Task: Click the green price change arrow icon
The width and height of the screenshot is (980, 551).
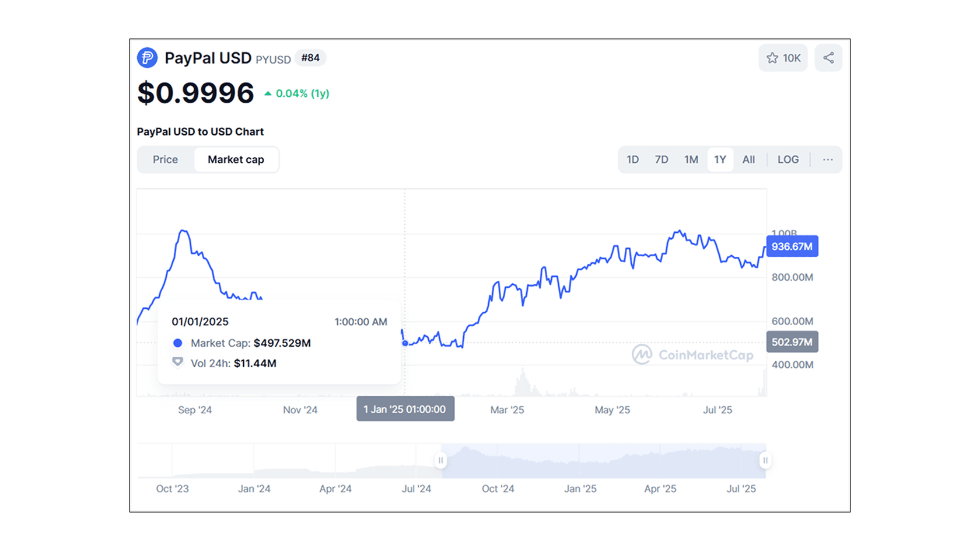Action: [x=268, y=93]
